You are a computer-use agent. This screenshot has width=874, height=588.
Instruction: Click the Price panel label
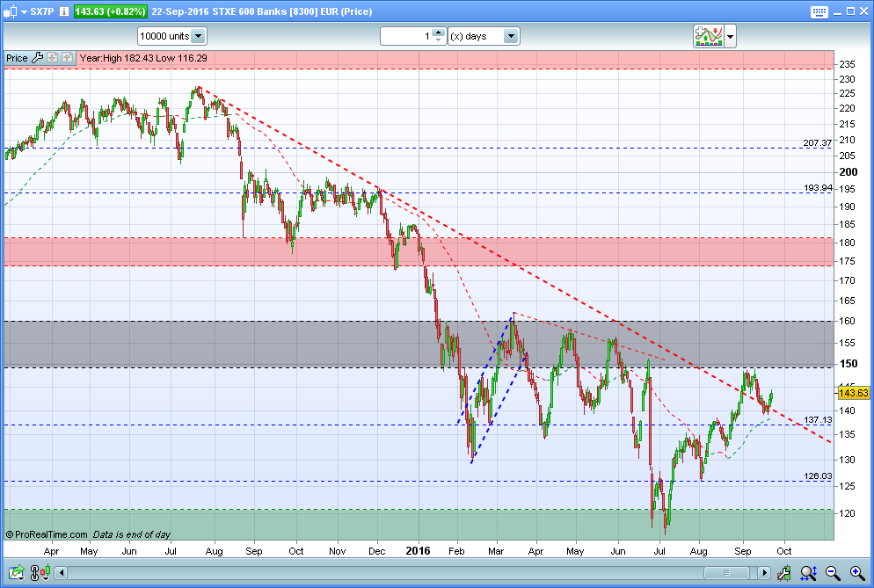coord(17,58)
